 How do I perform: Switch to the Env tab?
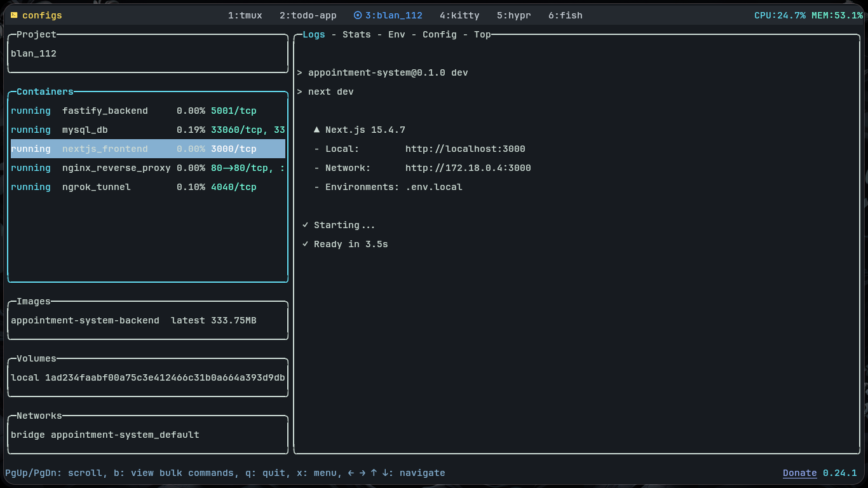[397, 34]
